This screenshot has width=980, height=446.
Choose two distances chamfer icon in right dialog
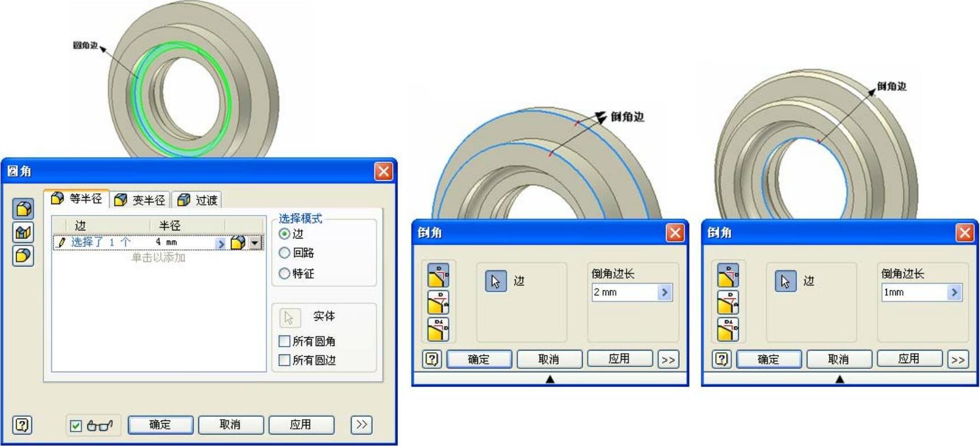(728, 329)
